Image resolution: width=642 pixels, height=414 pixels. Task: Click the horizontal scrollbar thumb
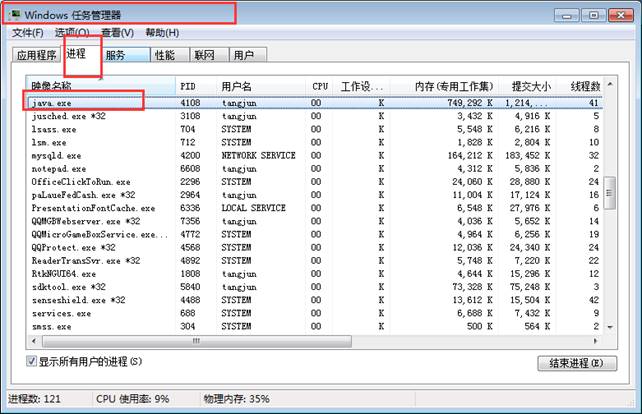pyautogui.click(x=197, y=341)
